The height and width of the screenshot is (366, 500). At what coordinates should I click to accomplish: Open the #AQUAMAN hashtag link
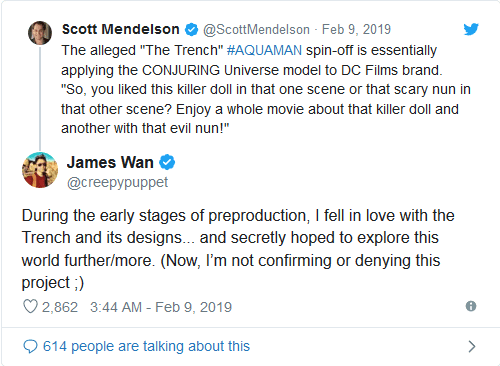(264, 50)
